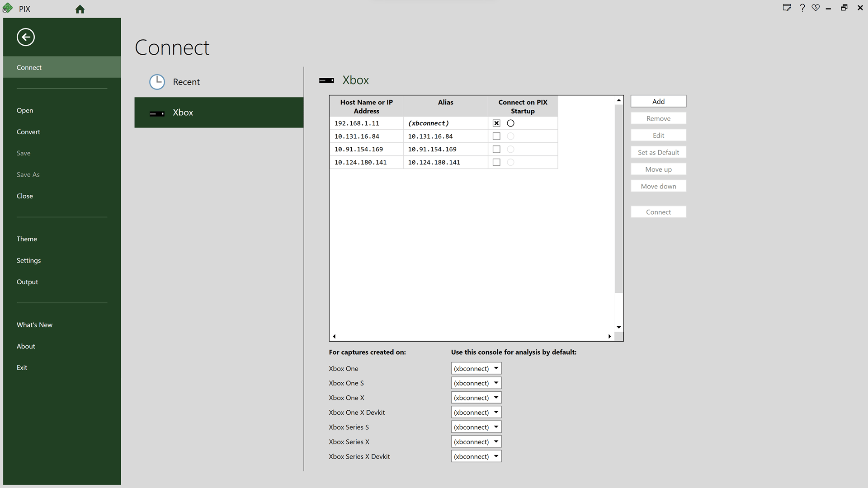868x488 pixels.
Task: Click the Add button
Action: (x=658, y=102)
